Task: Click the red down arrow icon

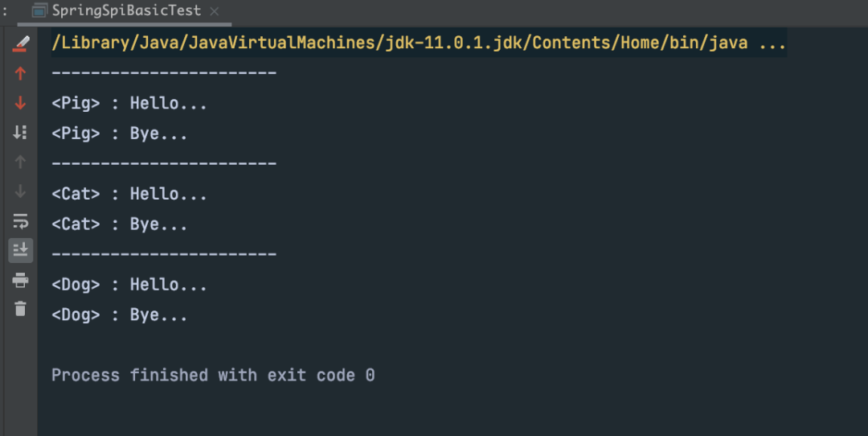Action: click(x=20, y=102)
